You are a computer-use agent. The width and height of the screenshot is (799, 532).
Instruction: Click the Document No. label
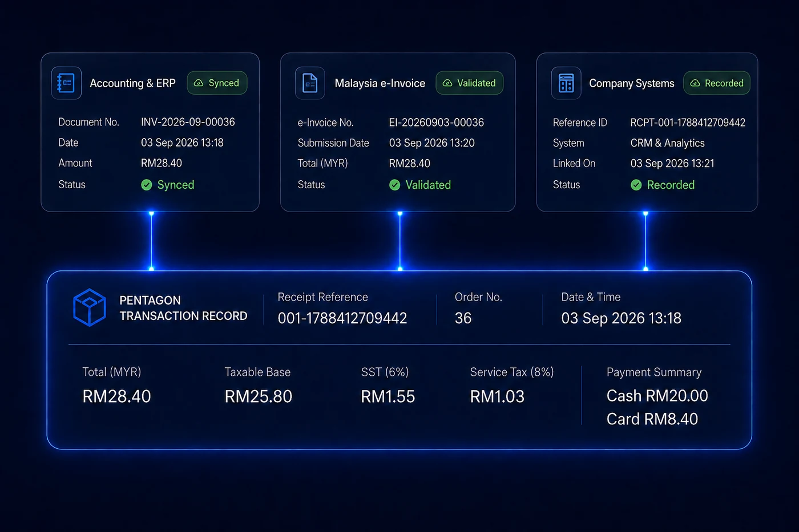coord(88,122)
